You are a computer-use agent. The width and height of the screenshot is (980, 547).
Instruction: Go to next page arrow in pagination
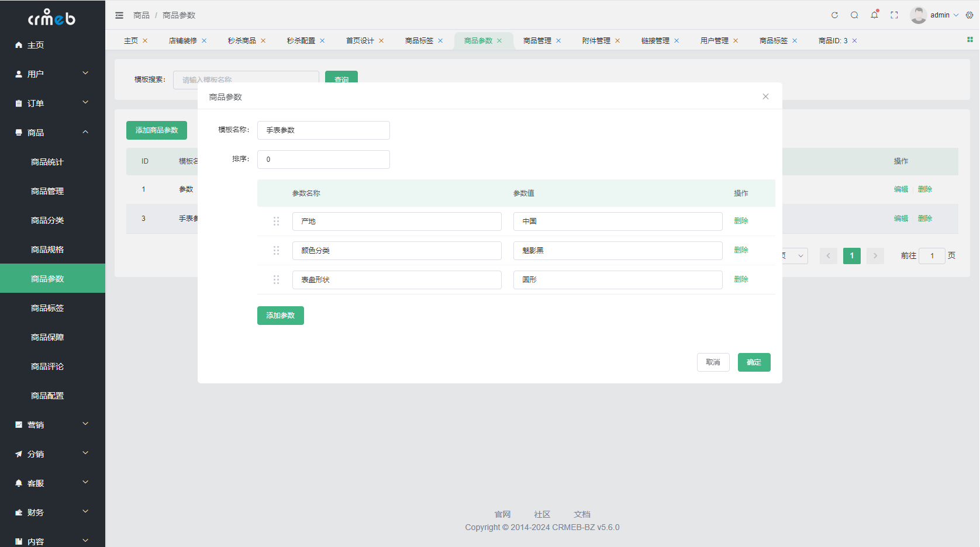[x=875, y=256]
